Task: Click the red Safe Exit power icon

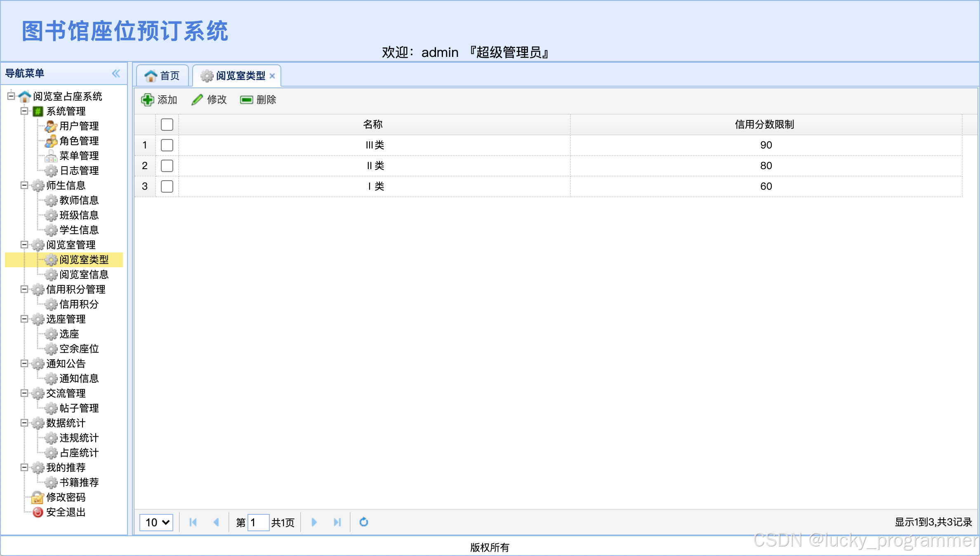Action: point(38,512)
